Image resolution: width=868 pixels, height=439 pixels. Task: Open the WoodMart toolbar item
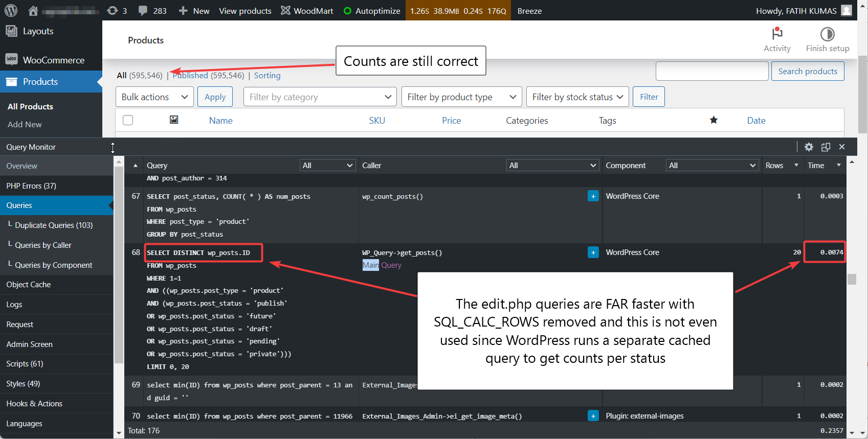307,11
